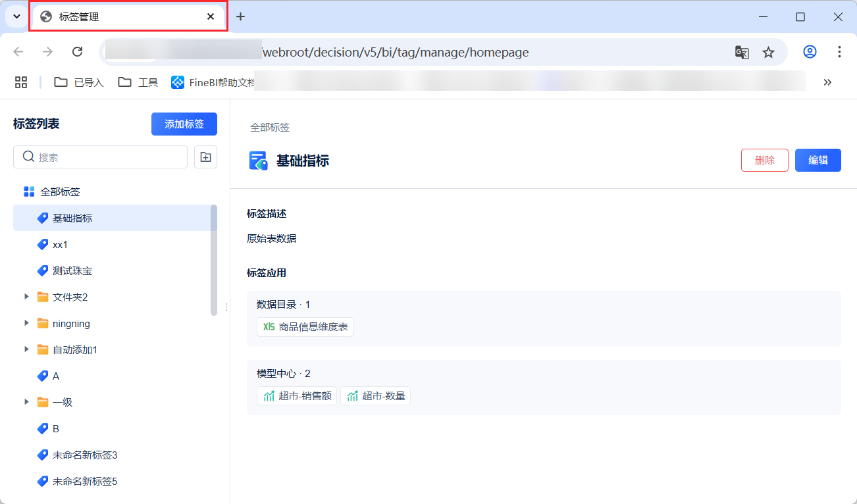Click the chart icon of 超市-销售额
This screenshot has height=504, width=857.
[269, 395]
